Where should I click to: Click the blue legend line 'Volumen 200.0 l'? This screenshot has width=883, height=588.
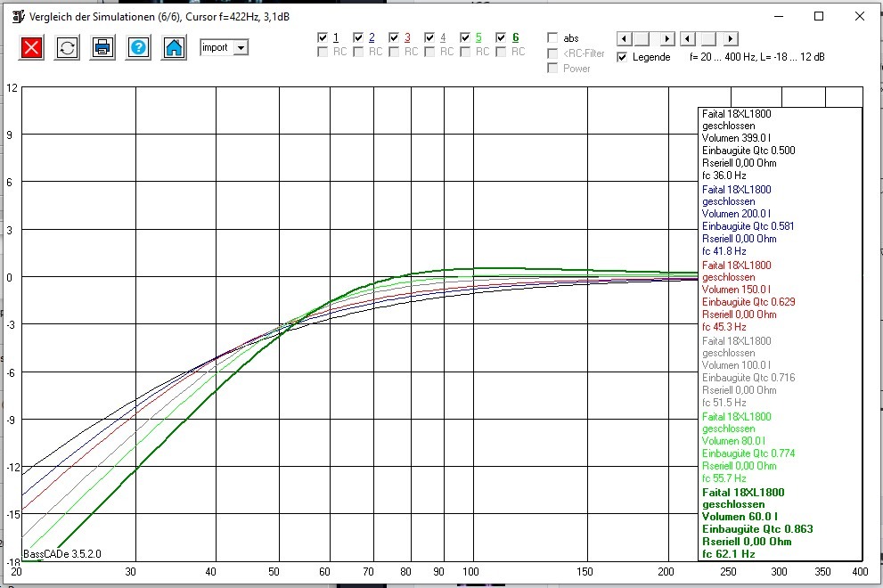tap(736, 214)
